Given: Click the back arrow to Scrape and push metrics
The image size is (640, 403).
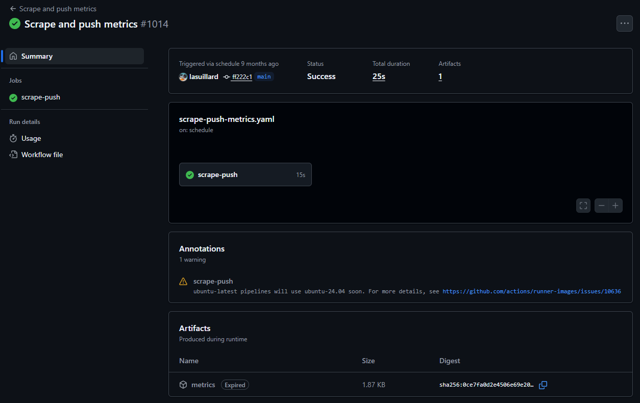Looking at the screenshot, I should coord(14,9).
